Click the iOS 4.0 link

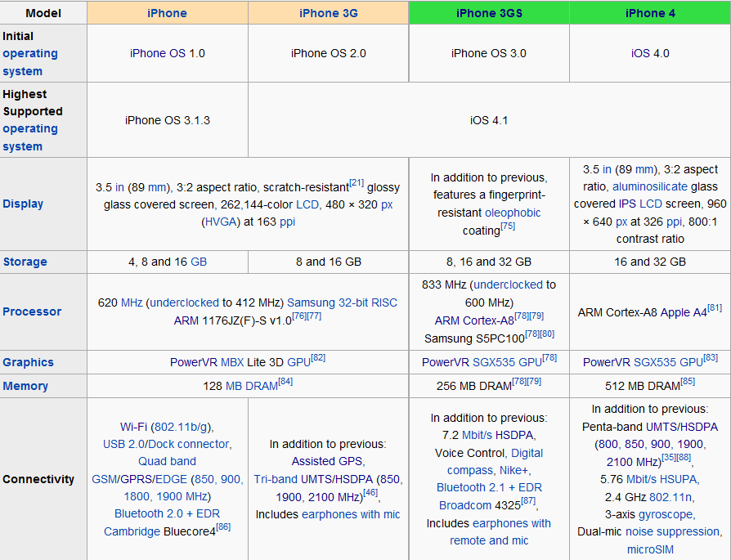(x=640, y=53)
